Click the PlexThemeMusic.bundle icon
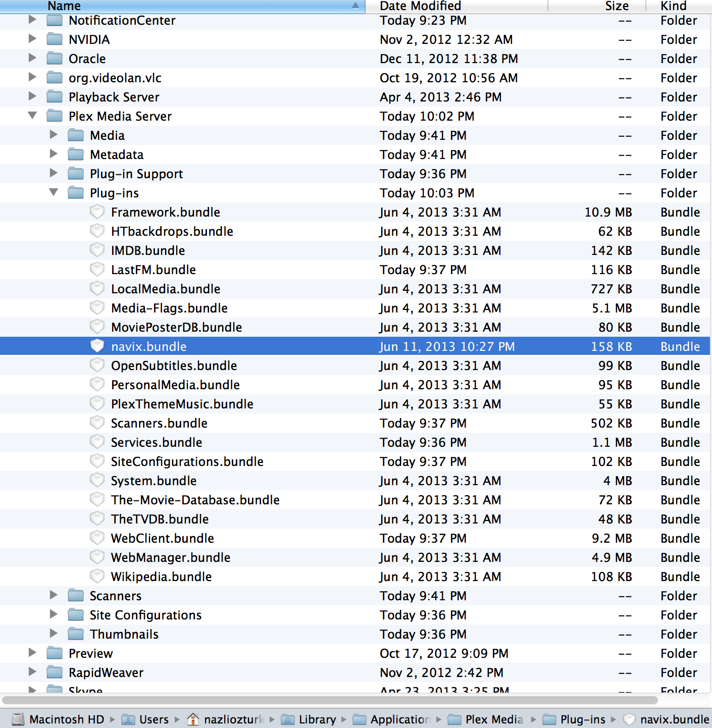This screenshot has height=728, width=712. point(97,404)
